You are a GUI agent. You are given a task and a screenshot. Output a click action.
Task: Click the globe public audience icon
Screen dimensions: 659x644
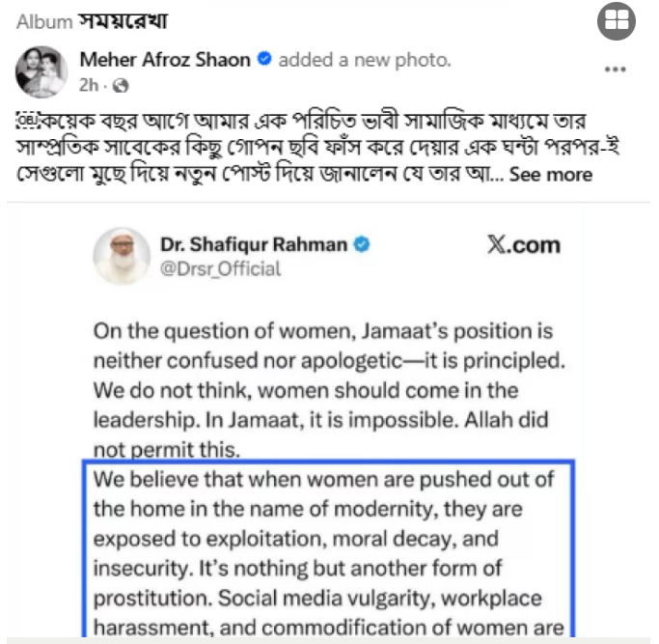pos(121,85)
